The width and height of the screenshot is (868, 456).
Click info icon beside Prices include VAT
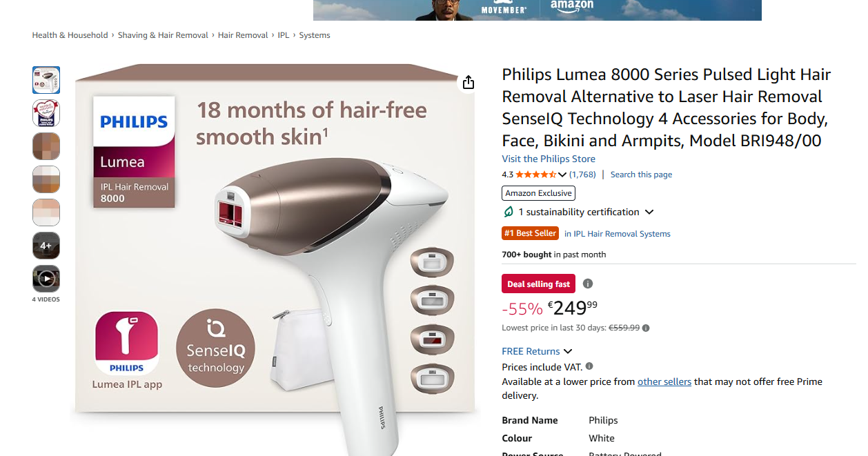[589, 366]
